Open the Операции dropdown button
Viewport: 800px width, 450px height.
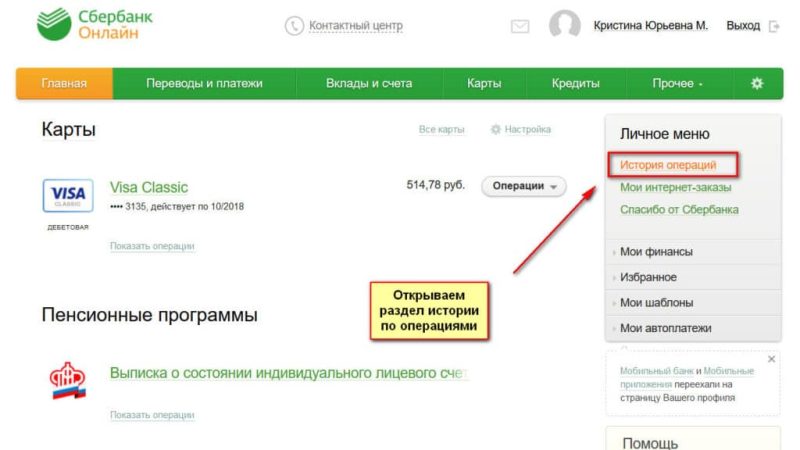point(524,186)
